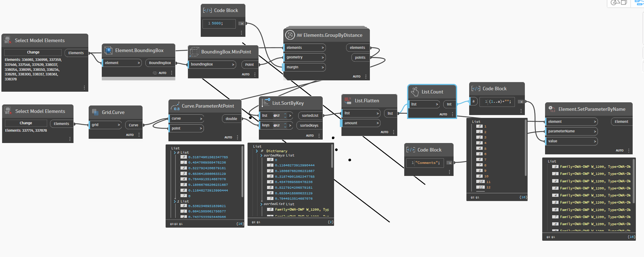Open the three-dot options on BoundingBox.MinPoint
This screenshot has height=257, width=644.
click(255, 74)
